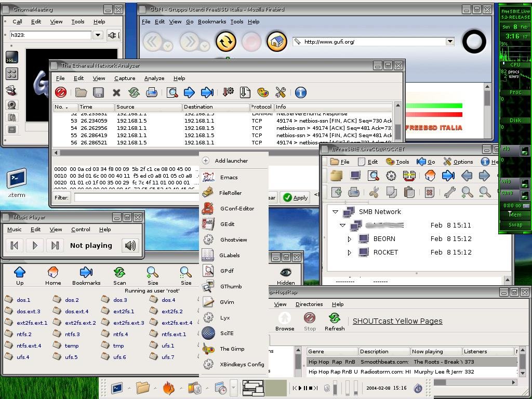Click Refresh in the streamtuner toolbar
Image resolution: width=532 pixels, height=399 pixels.
tap(335, 322)
